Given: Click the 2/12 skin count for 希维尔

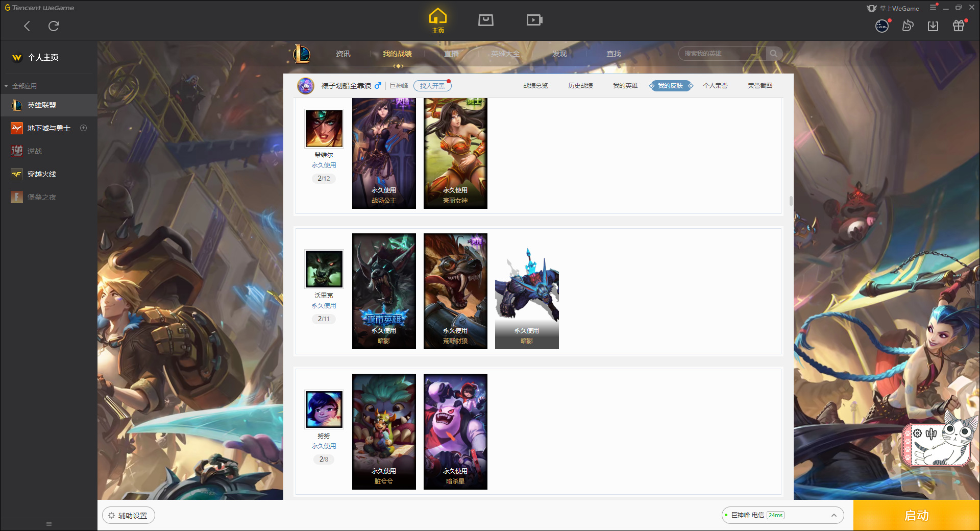Looking at the screenshot, I should 324,178.
